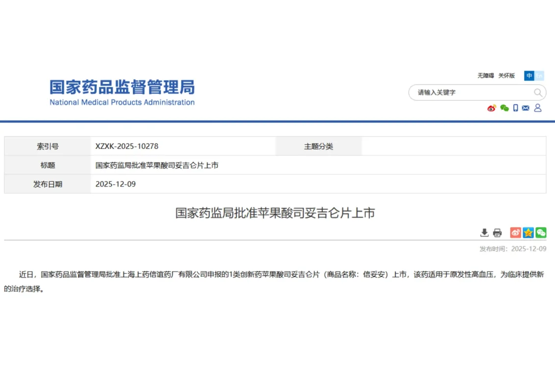Download the article using the download icon
The image size is (555, 392).
(x=484, y=233)
